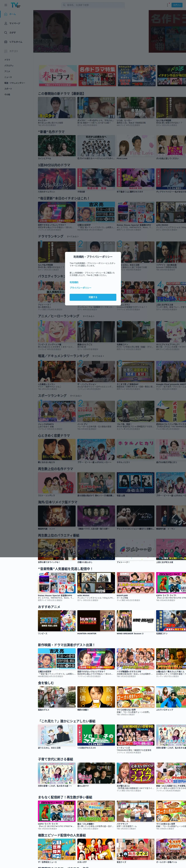Image resolution: width=186 pixels, height=868 pixels.
Task: Open the ワンピース thumbnail under おすすめアニメ
Action: [x=57, y=621]
